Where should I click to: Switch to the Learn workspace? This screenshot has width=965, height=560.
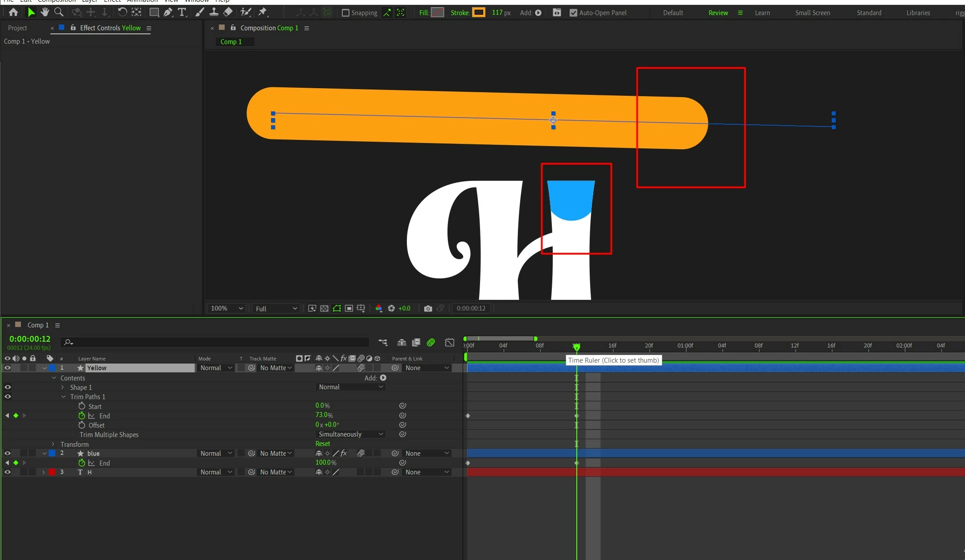762,13
